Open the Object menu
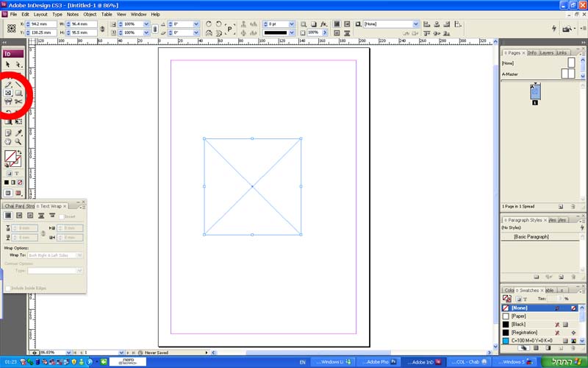Viewport: 588px width, 368px height. (90, 14)
